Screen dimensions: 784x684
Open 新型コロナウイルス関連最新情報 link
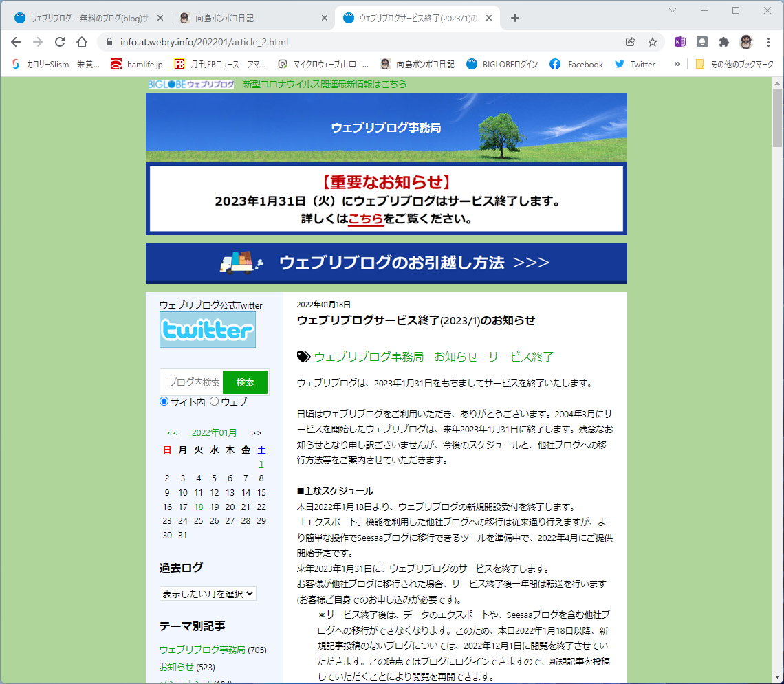[x=325, y=84]
